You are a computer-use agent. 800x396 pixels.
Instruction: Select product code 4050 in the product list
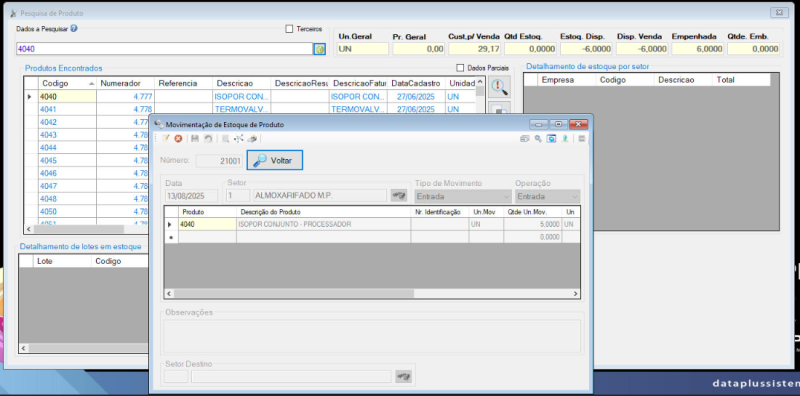point(67,211)
